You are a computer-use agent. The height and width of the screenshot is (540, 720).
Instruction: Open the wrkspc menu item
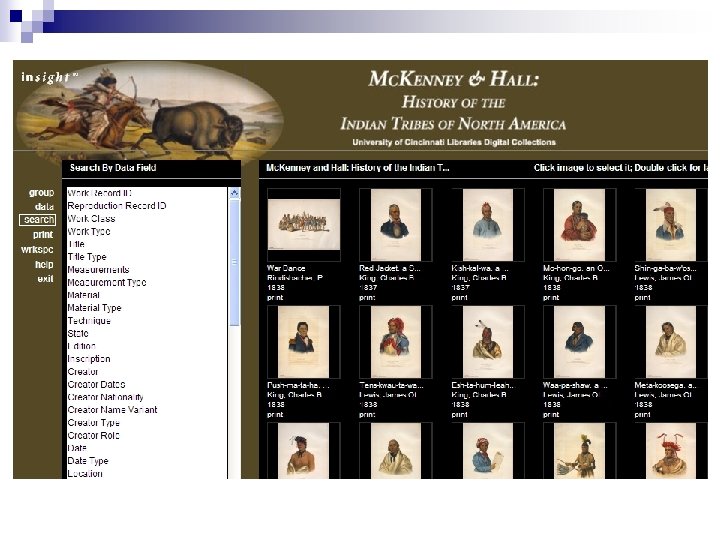[37, 250]
